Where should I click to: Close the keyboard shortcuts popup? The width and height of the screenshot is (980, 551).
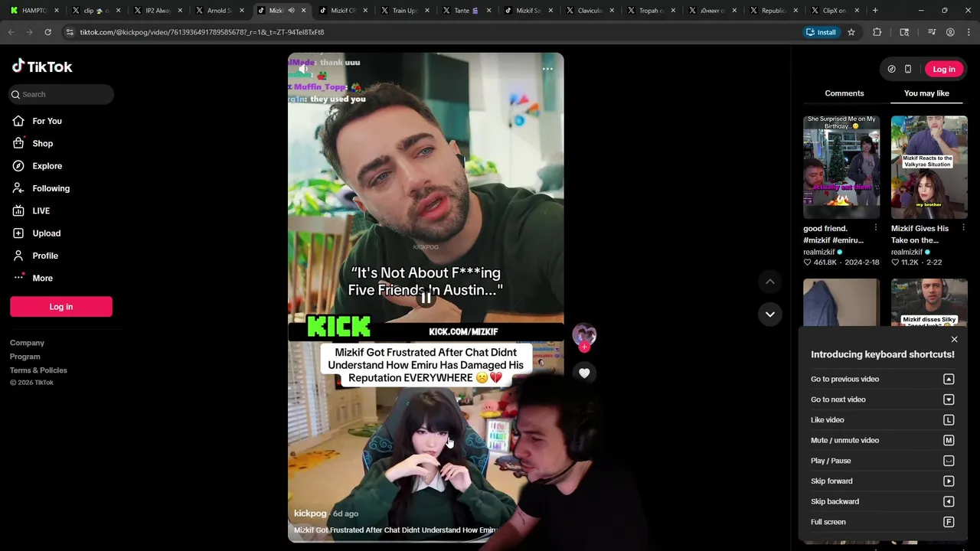tap(954, 339)
